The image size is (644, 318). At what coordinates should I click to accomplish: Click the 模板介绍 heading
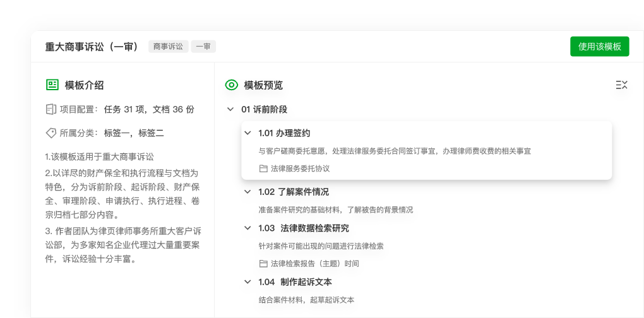(x=84, y=85)
